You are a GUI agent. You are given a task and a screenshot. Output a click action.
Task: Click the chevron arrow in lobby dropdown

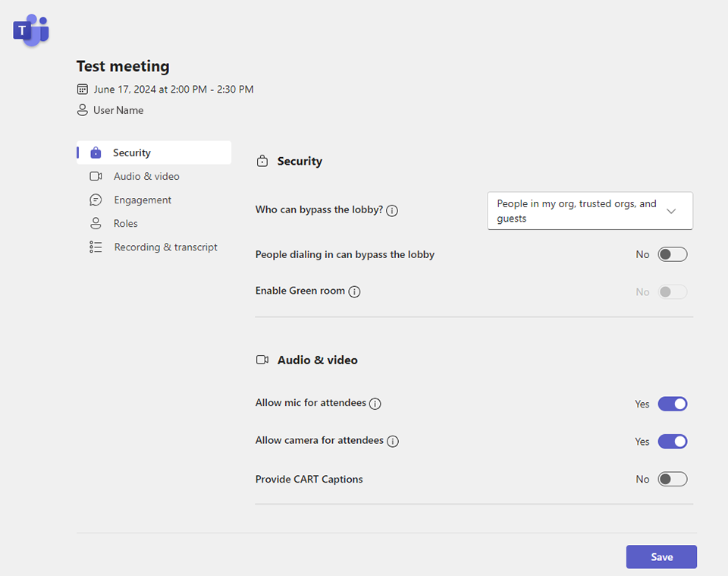pyautogui.click(x=671, y=211)
